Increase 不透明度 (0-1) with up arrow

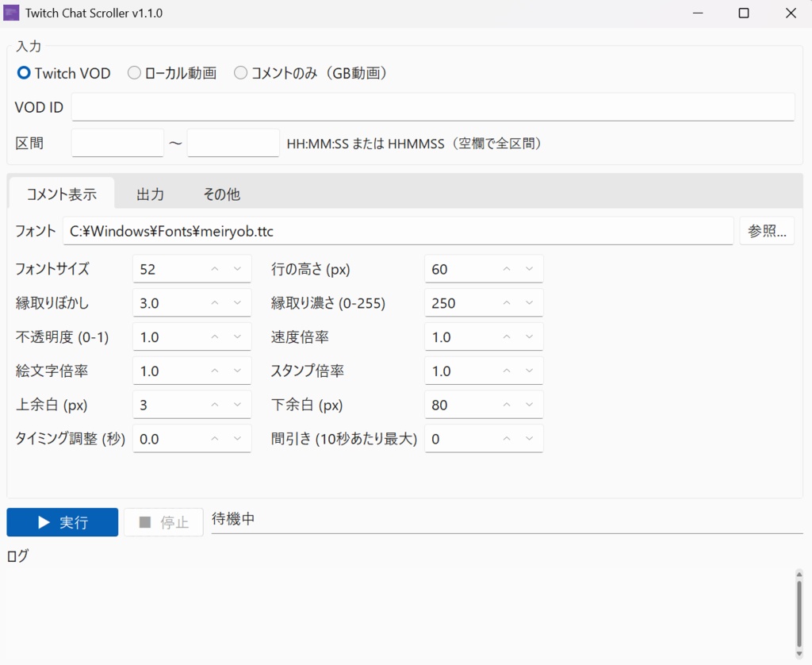215,337
